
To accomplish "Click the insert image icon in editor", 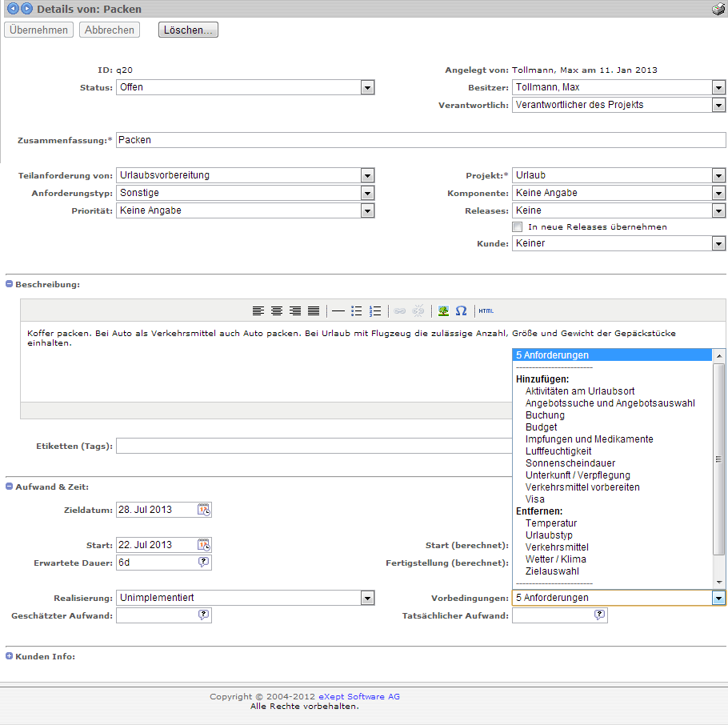I will [x=443, y=310].
